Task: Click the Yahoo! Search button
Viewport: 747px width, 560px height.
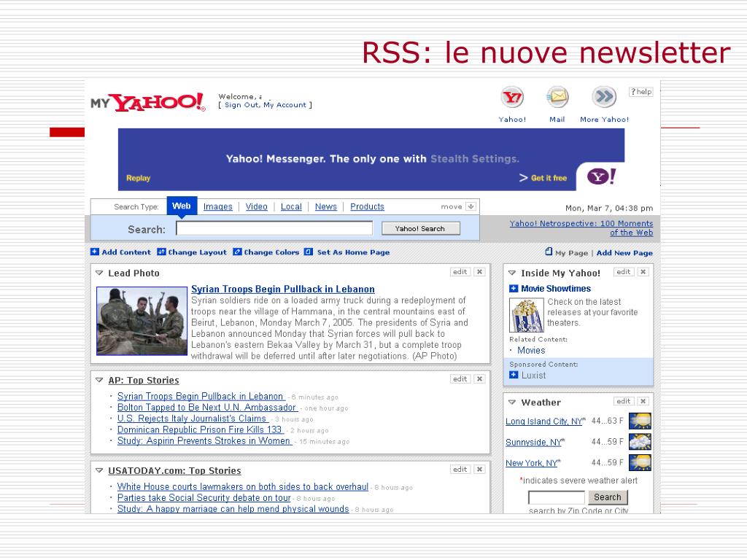Action: tap(421, 228)
